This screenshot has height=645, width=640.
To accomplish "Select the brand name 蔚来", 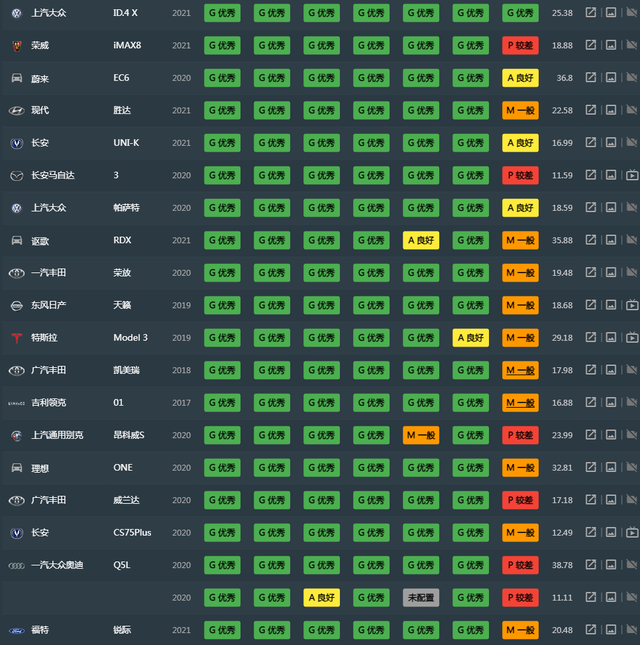I will tap(40, 78).
